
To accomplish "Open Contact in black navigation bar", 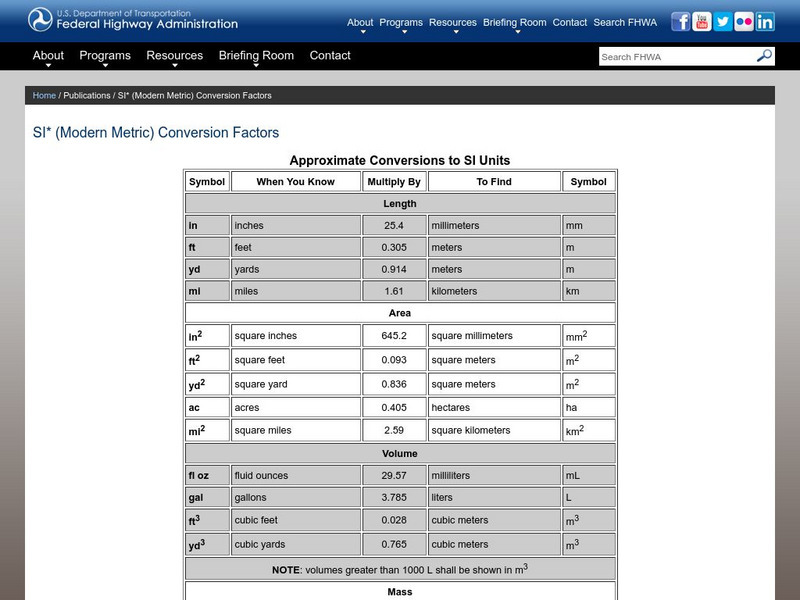I will pyautogui.click(x=330, y=56).
